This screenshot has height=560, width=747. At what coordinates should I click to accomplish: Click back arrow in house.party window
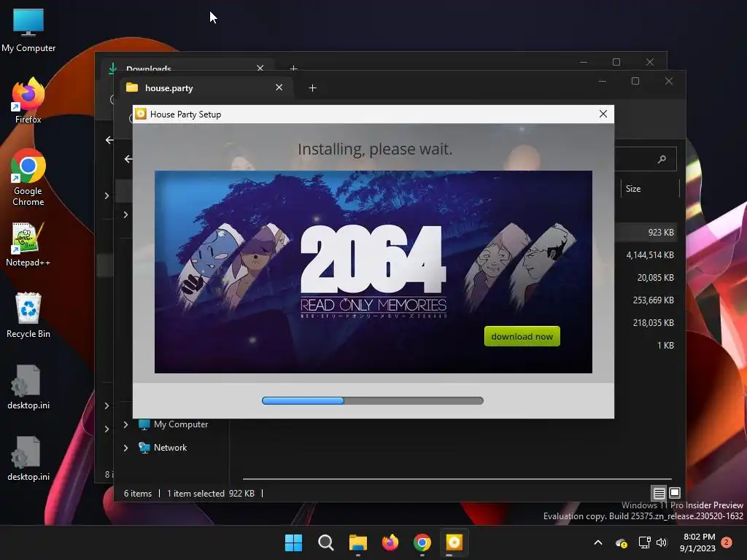pos(128,159)
